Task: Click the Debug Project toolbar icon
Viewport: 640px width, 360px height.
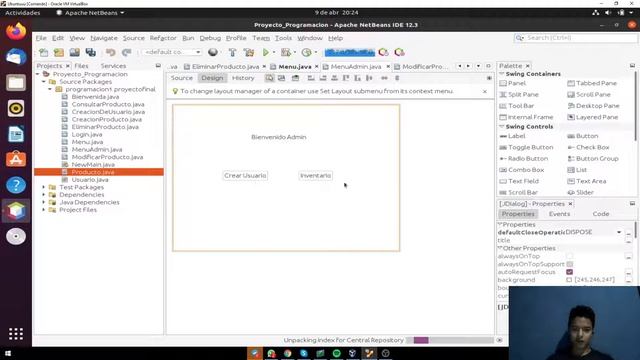Action: [286, 52]
